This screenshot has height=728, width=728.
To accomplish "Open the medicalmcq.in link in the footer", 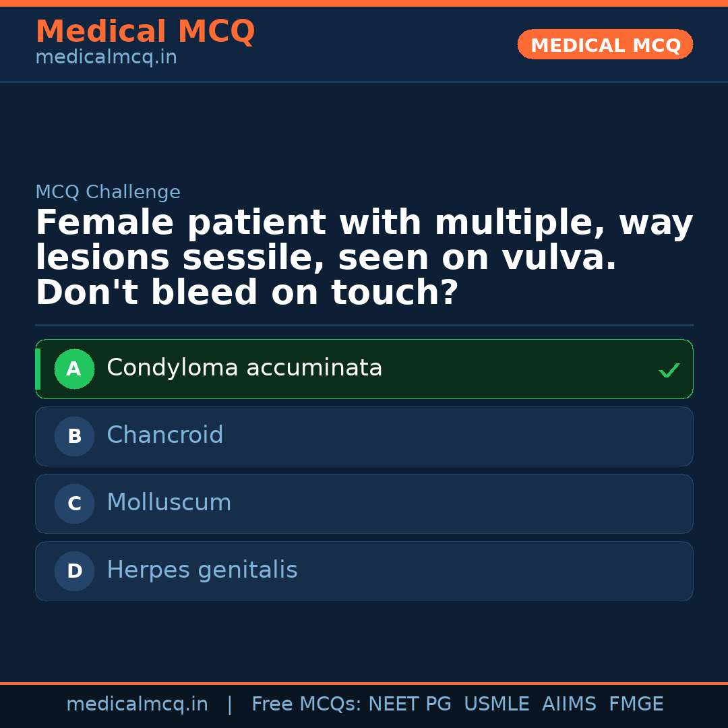I will 137,704.
